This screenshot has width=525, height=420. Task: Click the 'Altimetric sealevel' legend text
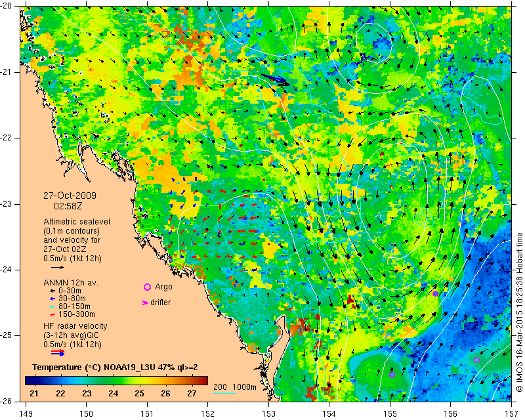77,222
